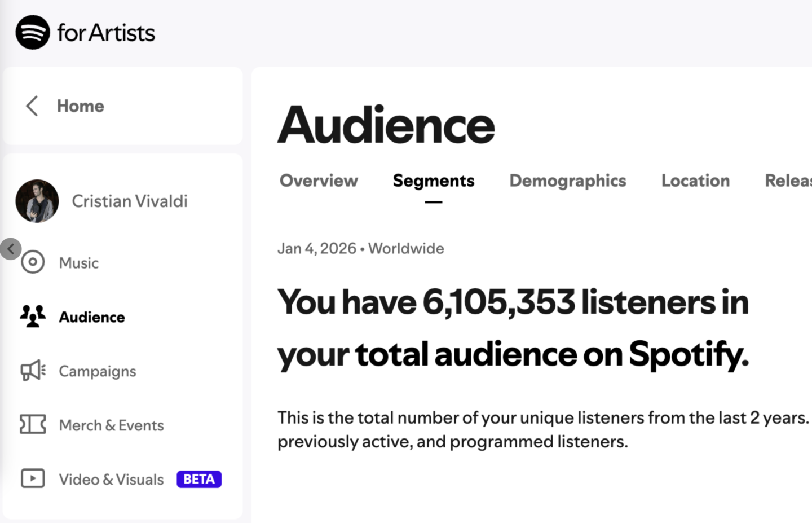Image resolution: width=812 pixels, height=523 pixels.
Task: Select the Segments tab
Action: [434, 181]
